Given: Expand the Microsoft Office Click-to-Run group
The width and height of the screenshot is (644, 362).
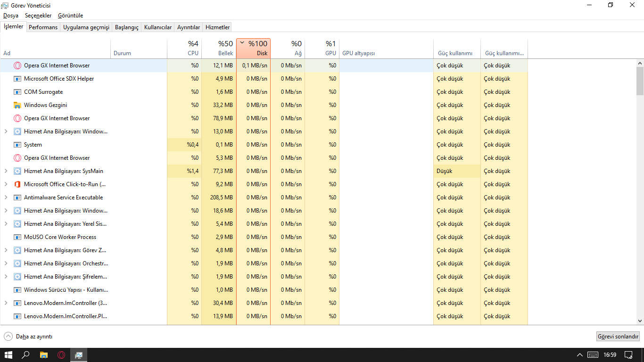Looking at the screenshot, I should point(6,184).
